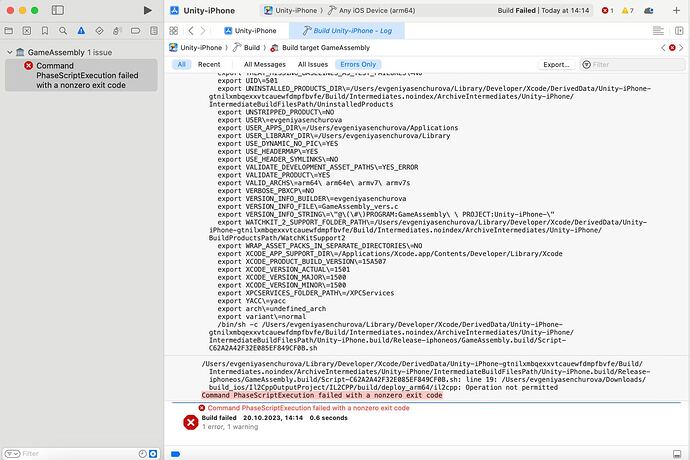Image resolution: width=690 pixels, height=460 pixels.
Task: Focus the issue navigator Filter field
Action: pos(79,453)
